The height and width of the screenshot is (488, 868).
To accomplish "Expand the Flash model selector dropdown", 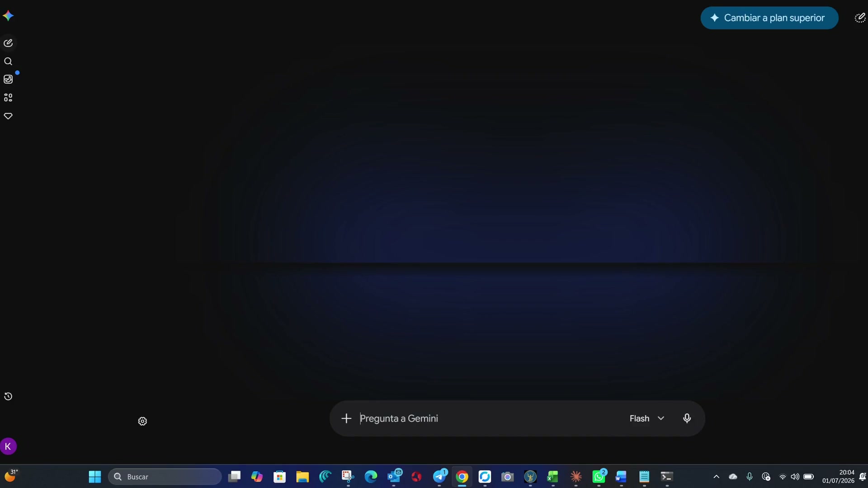I will coord(647,418).
